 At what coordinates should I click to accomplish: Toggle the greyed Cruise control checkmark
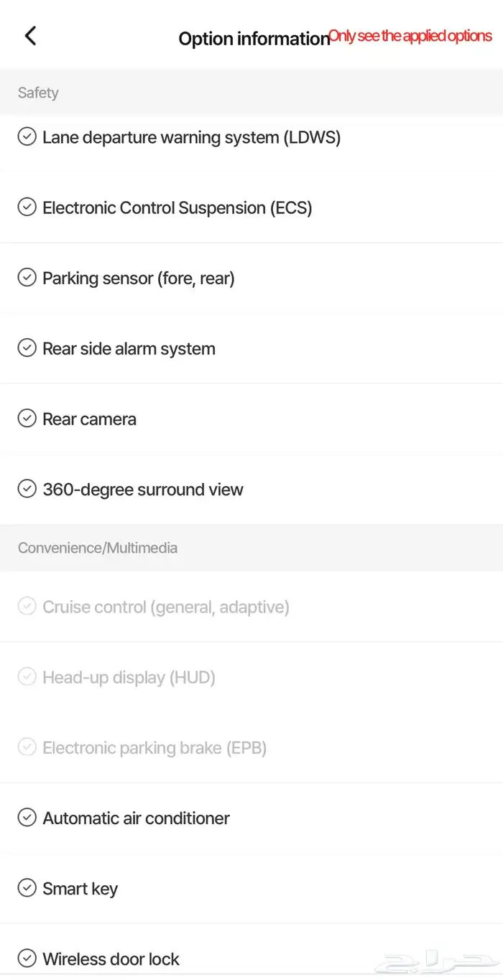tap(27, 606)
